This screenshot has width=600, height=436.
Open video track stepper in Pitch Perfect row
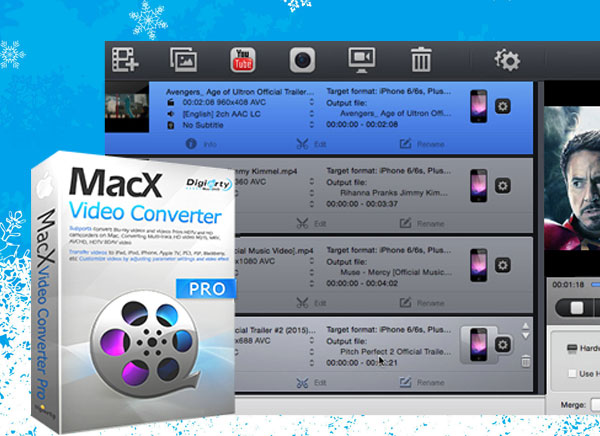(x=311, y=340)
